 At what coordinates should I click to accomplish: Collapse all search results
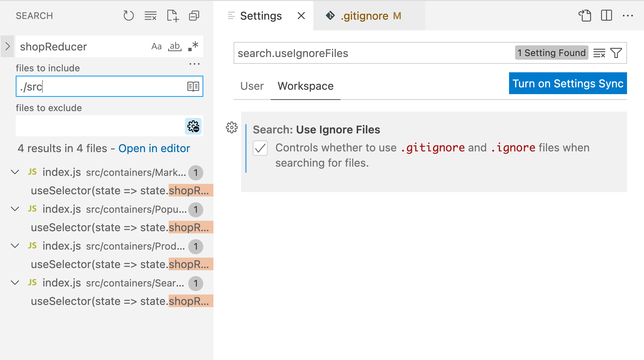click(x=194, y=16)
